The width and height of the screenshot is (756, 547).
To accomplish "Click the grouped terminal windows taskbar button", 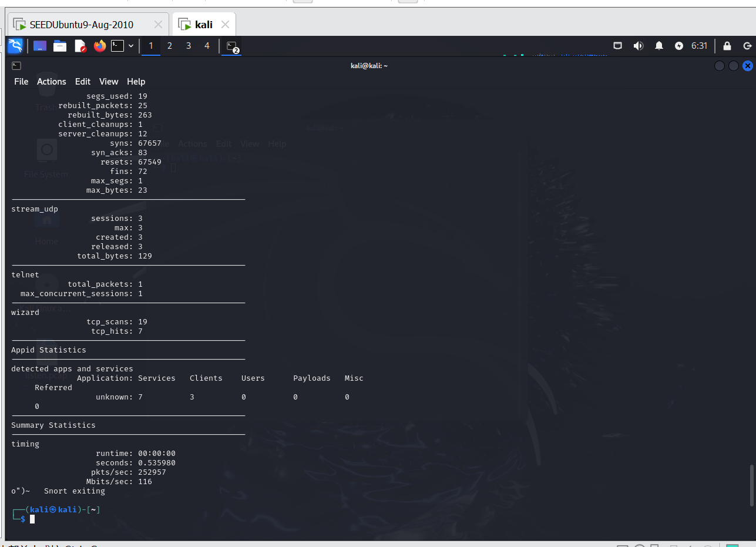I will point(233,46).
